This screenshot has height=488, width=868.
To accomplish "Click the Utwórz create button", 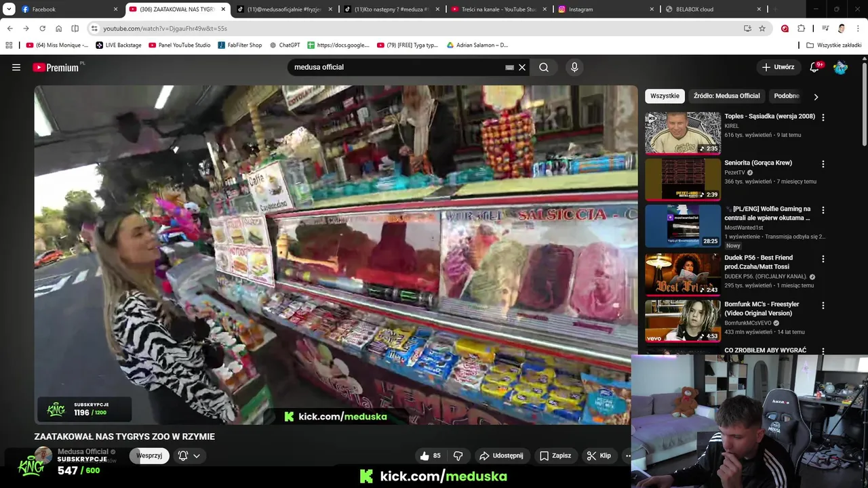I will point(778,67).
